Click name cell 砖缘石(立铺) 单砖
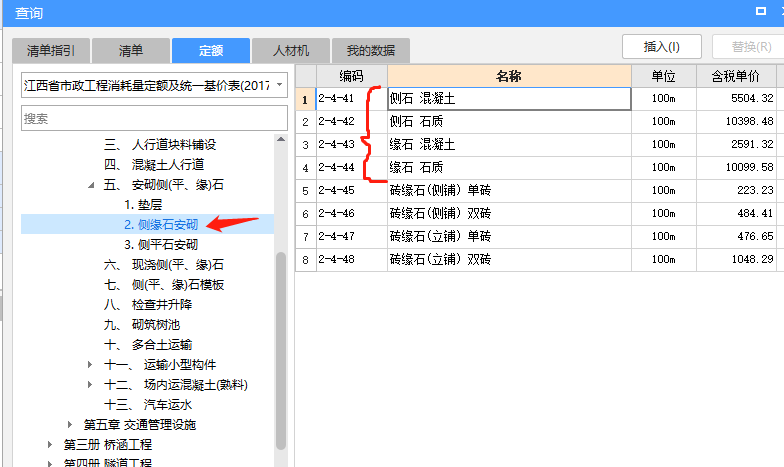The height and width of the screenshot is (467, 784). (x=509, y=236)
